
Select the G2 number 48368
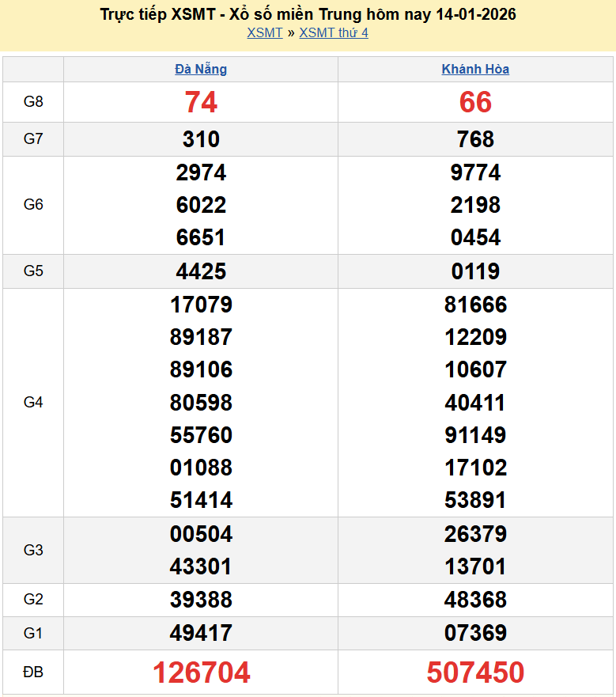(x=475, y=600)
